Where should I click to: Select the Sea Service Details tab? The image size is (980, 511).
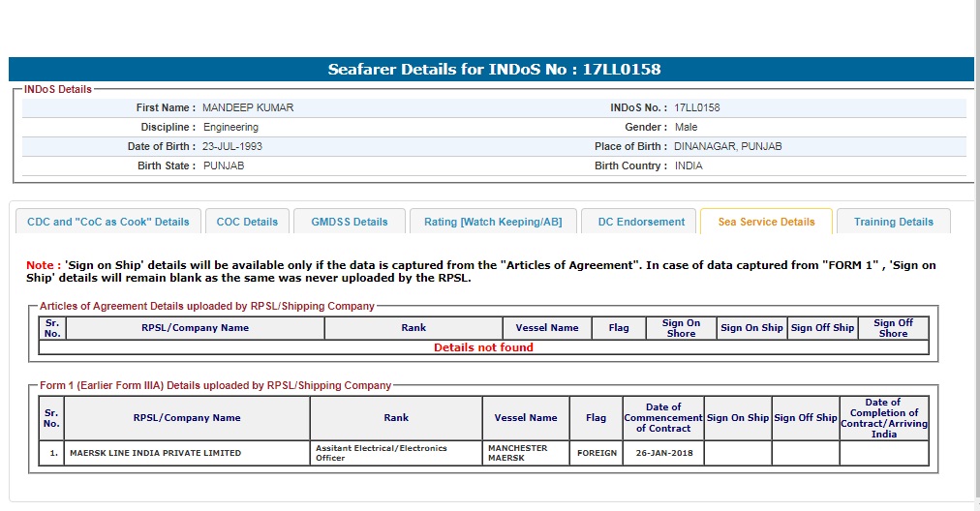tap(766, 222)
